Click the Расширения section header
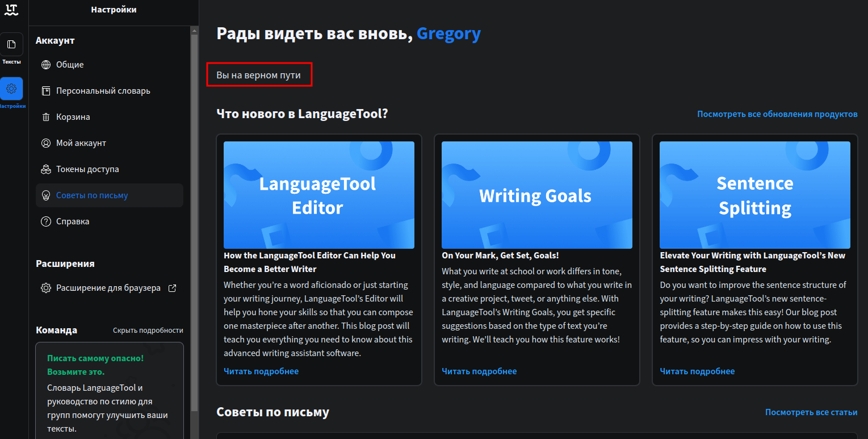This screenshot has height=439, width=868. point(65,264)
